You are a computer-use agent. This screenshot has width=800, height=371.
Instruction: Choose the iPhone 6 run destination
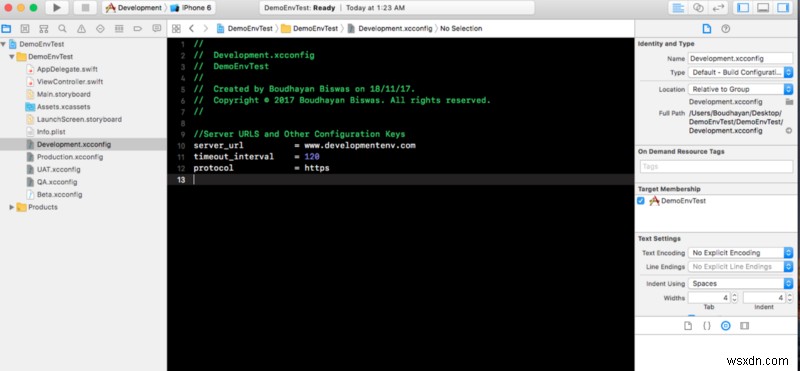click(191, 8)
